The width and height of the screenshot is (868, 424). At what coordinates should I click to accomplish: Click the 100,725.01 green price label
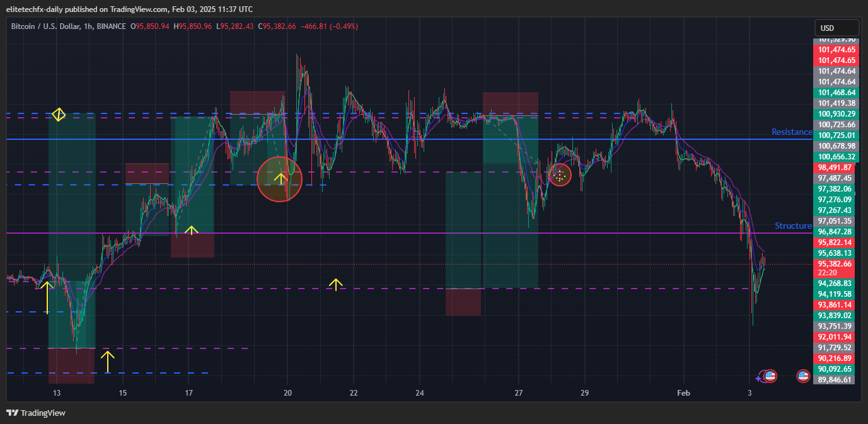pyautogui.click(x=835, y=135)
